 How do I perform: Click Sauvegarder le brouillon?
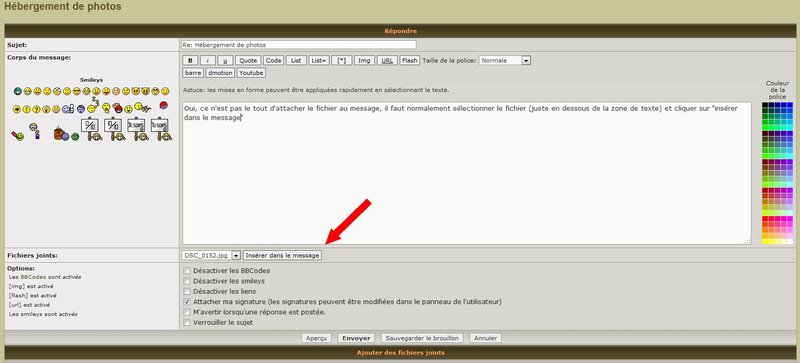click(x=422, y=338)
